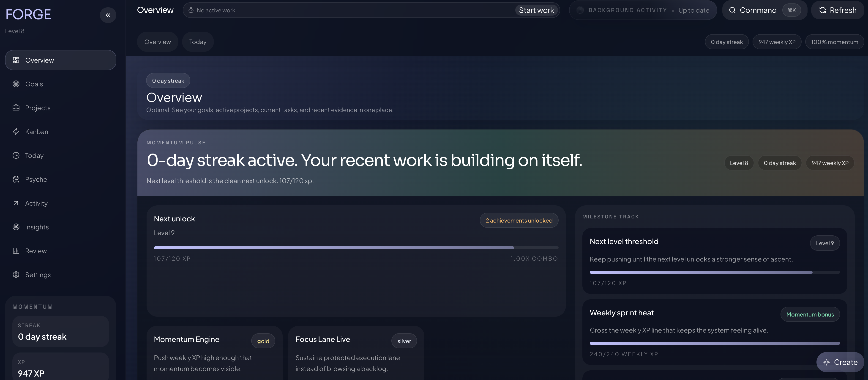
Task: Select the Projects icon in the sidebar
Action: point(16,107)
